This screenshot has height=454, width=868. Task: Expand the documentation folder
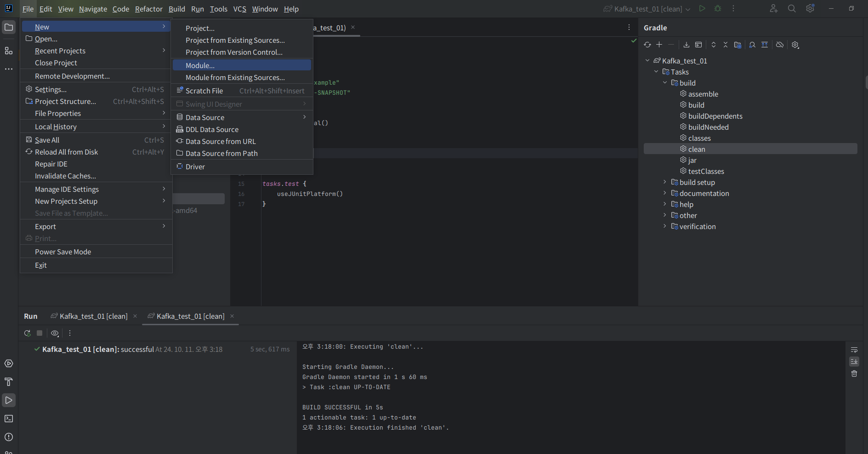click(665, 193)
